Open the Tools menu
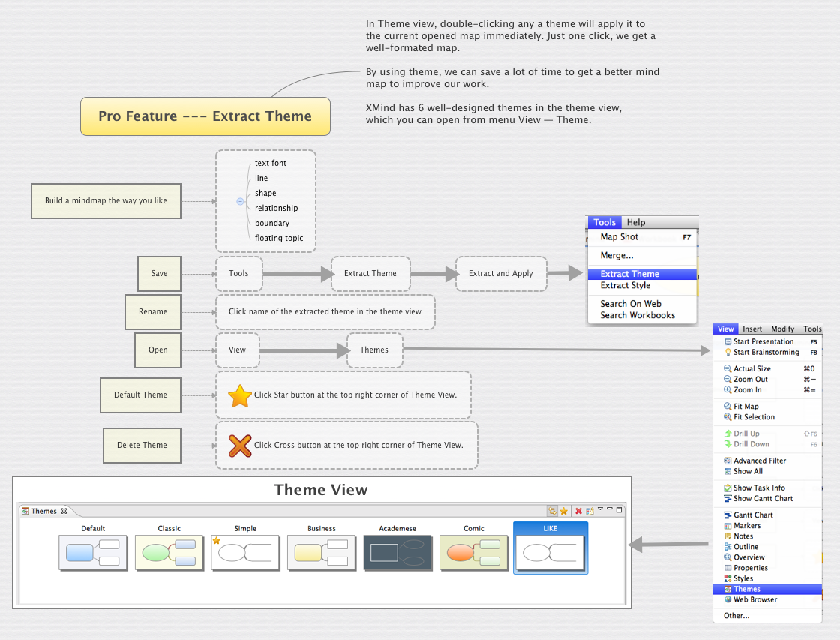Viewport: 840px width, 640px height. tap(604, 222)
